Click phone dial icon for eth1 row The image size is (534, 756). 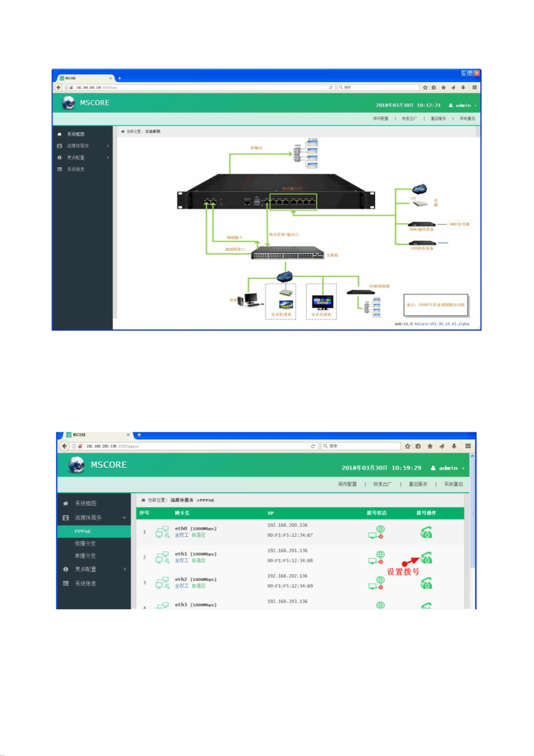click(x=426, y=557)
